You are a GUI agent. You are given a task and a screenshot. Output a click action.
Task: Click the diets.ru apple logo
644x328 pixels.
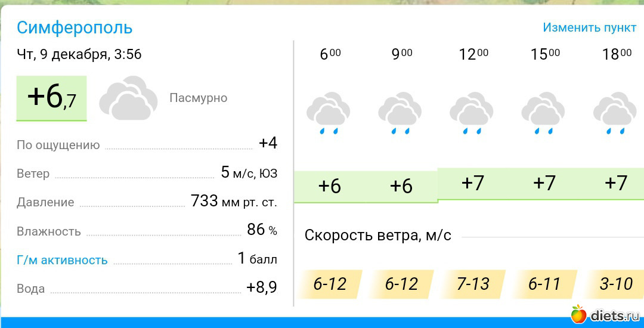tap(578, 314)
